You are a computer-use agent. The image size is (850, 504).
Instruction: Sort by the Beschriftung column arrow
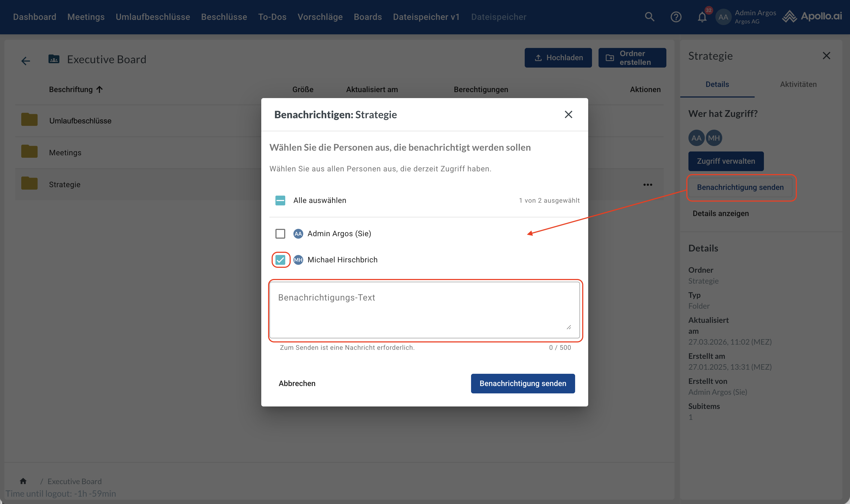tap(99, 89)
